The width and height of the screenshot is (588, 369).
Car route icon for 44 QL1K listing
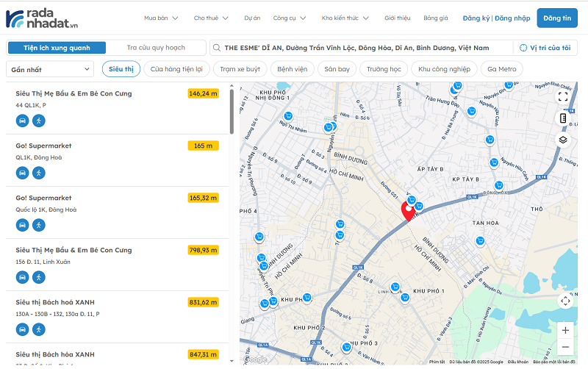click(x=22, y=120)
